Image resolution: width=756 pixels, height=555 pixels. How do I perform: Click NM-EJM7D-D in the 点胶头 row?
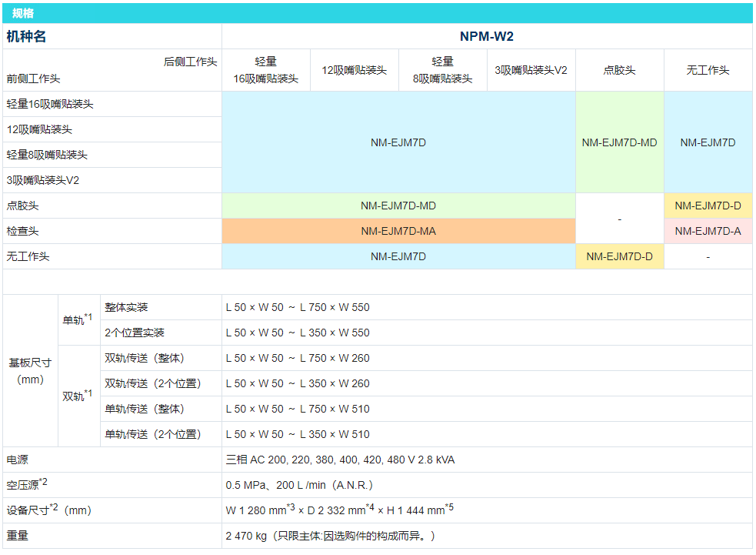[x=708, y=206]
